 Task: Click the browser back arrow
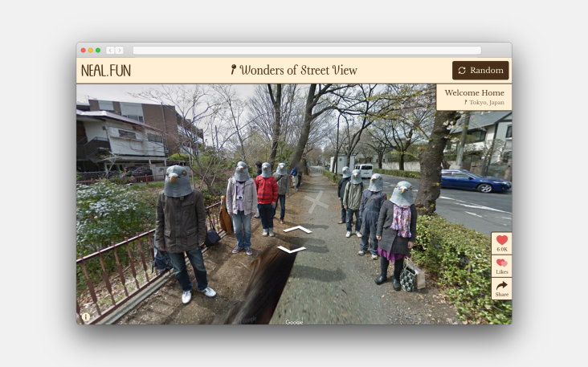(110, 51)
